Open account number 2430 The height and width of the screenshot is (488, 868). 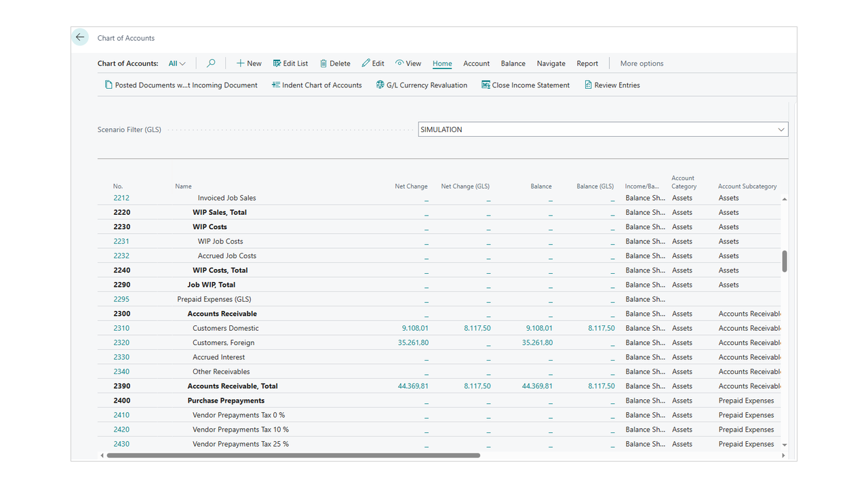[x=121, y=444]
